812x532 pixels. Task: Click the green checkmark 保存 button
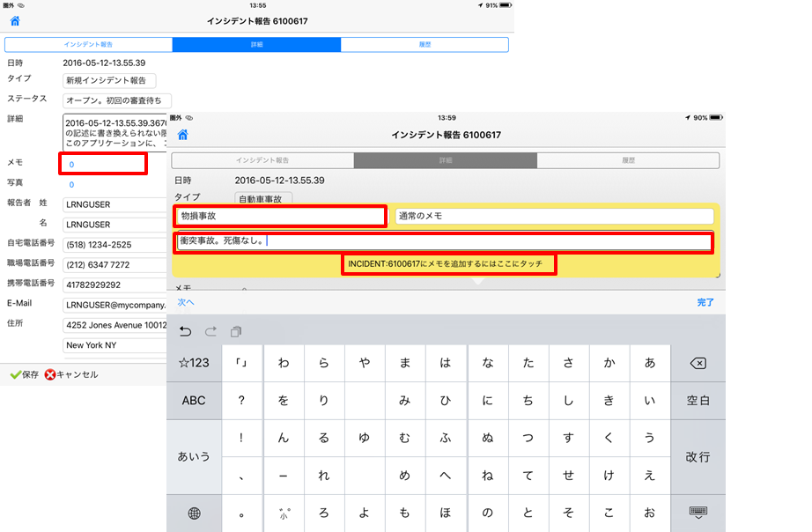click(25, 374)
